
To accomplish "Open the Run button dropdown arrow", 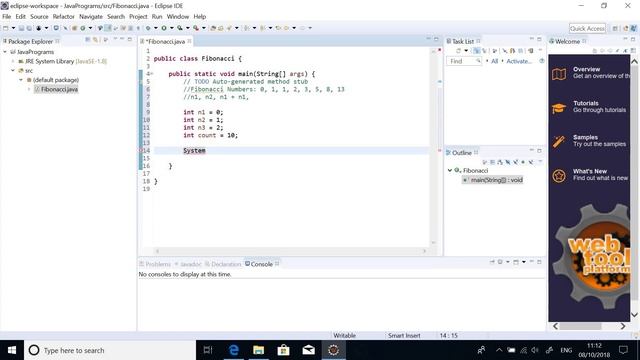I will click(x=171, y=28).
